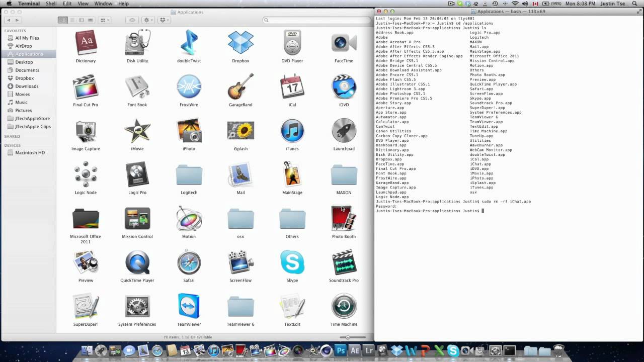Select the iPhoto app icon
This screenshot has height=362, width=644.
189,131
